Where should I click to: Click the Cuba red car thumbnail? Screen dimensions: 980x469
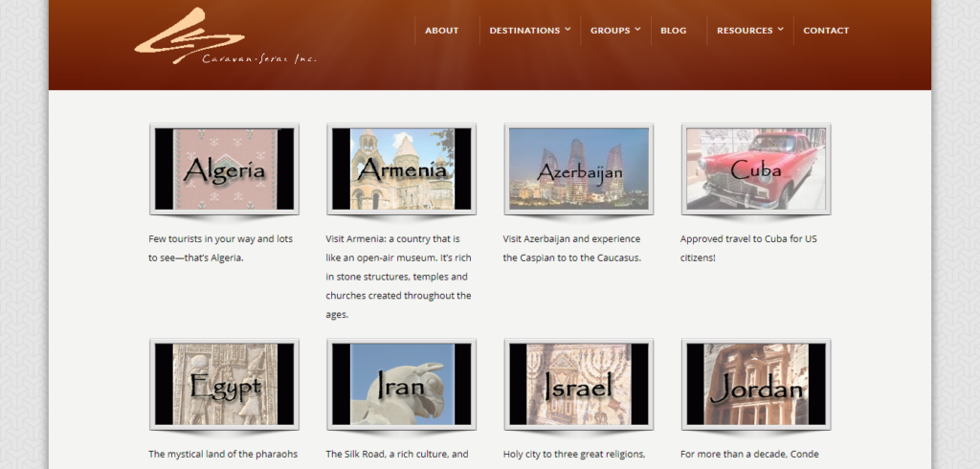tap(756, 168)
